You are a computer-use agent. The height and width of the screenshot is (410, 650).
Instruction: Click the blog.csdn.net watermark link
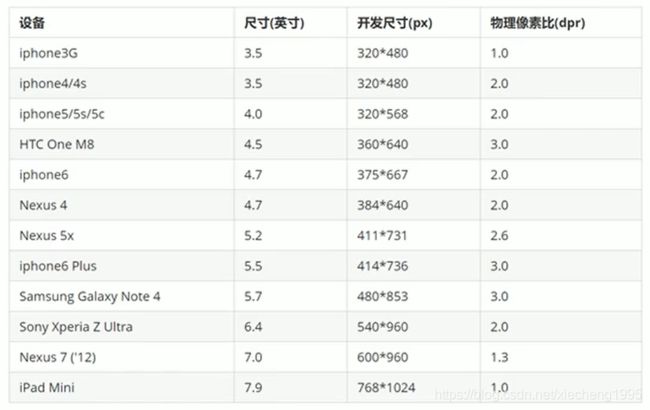click(538, 395)
